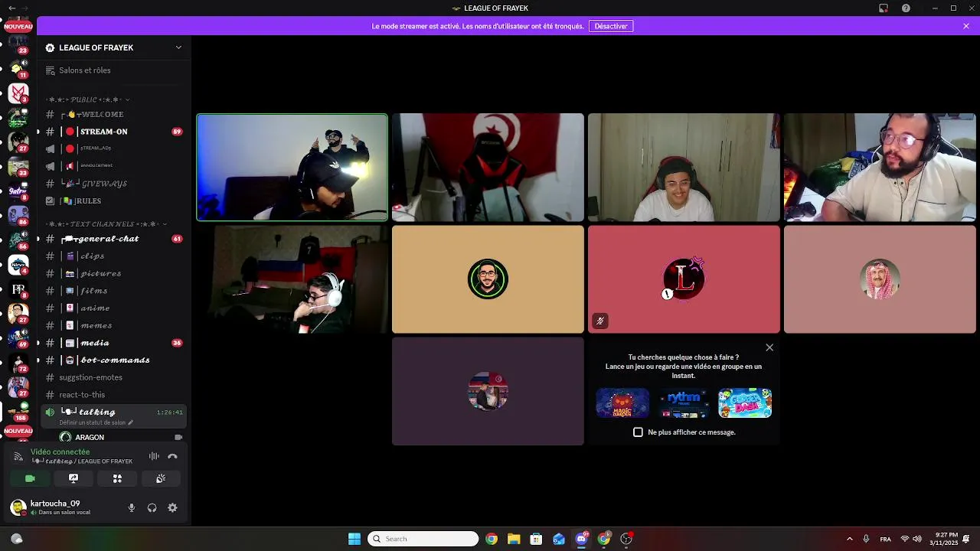Open the GIVEWAYS channel

tap(115, 184)
